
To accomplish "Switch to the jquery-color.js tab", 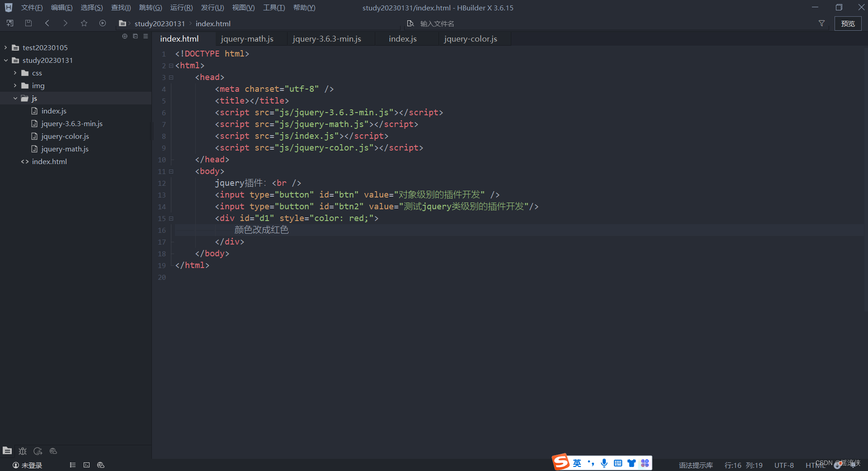I will click(471, 39).
